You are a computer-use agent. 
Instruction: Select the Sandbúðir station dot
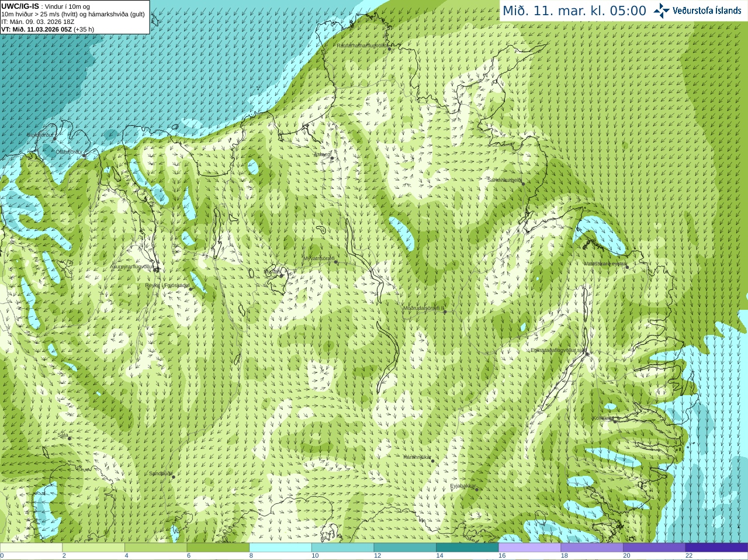pos(173,477)
